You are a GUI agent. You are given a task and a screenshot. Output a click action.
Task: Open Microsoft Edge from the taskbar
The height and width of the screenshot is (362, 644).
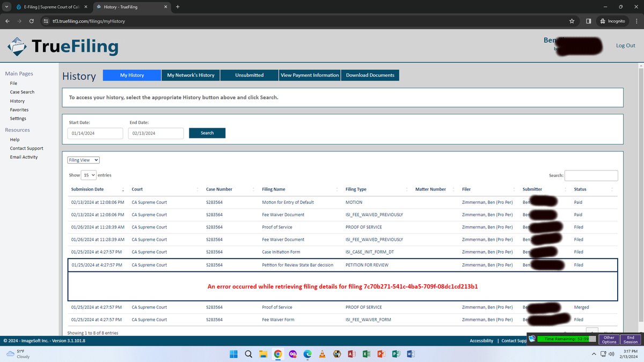[307, 354]
